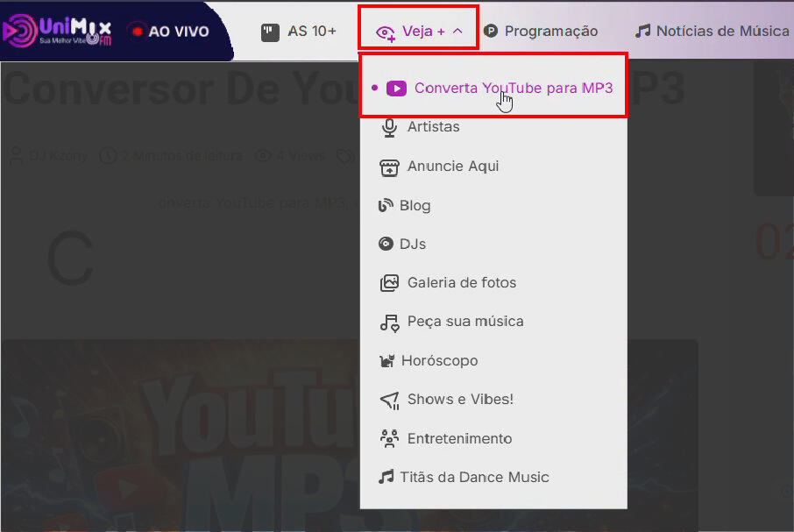Click the note icon beside Titãs da Dance Music

coord(388,477)
